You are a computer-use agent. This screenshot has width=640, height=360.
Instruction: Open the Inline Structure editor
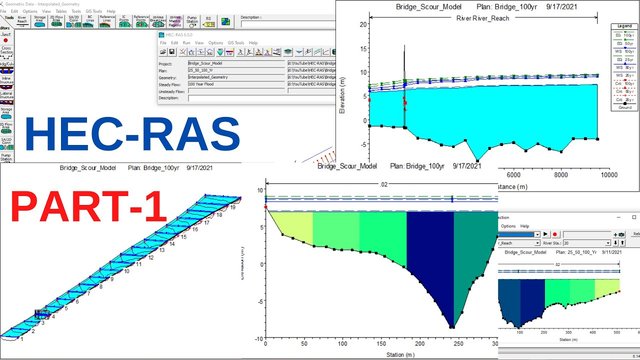click(x=6, y=81)
